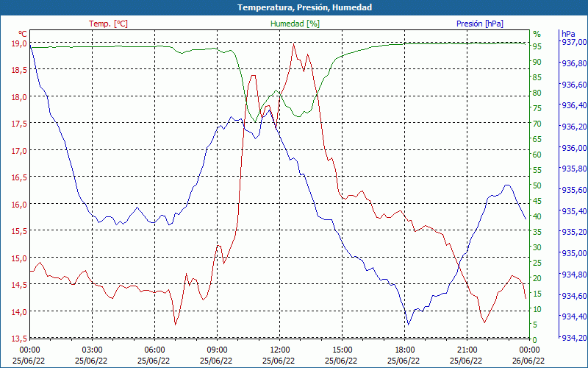Click temperature axis value "17,0"
This screenshot has height=368, width=588.
(19, 151)
